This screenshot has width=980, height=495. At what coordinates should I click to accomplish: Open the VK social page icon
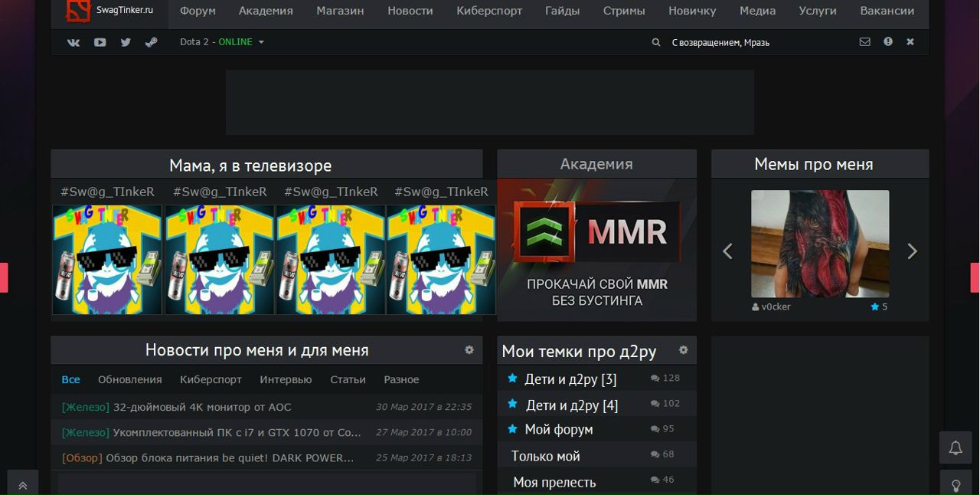click(x=73, y=42)
